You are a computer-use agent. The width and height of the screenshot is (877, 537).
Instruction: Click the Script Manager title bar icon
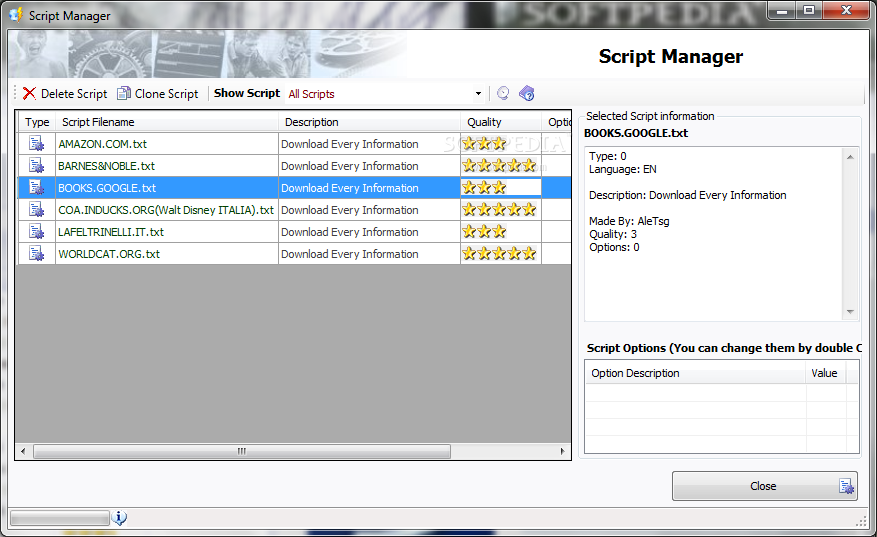[x=16, y=15]
